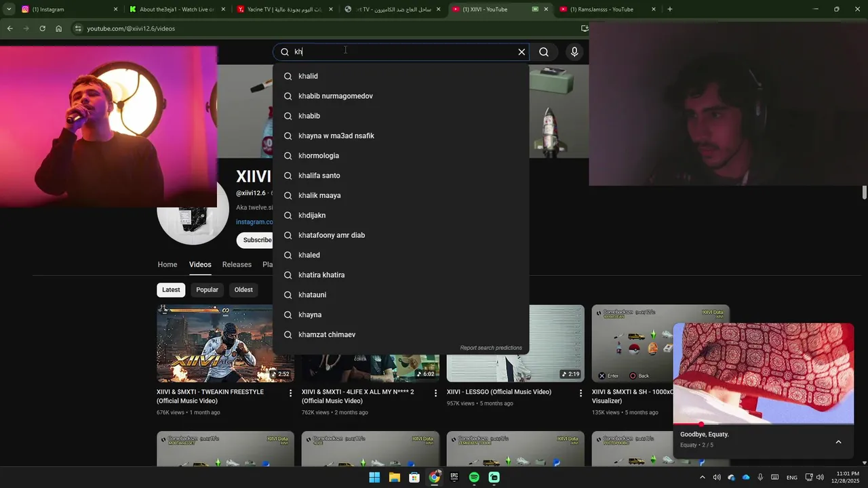Open options menu for TWEAKIN FREESTYLE video
Viewport: 868px width, 488px height.
tap(290, 393)
